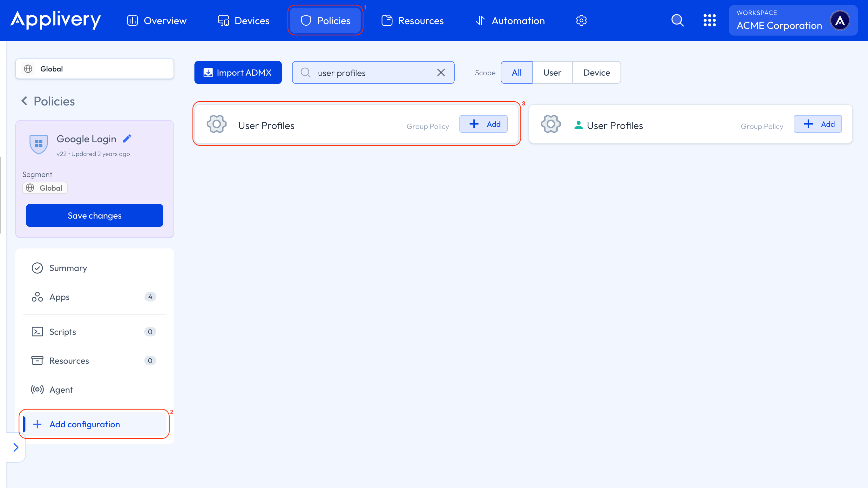Edit the Google Login name with pencil icon
The width and height of the screenshot is (868, 488).
(127, 138)
